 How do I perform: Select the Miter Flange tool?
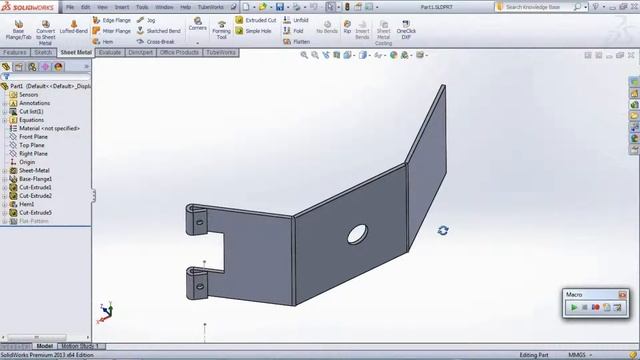112,31
